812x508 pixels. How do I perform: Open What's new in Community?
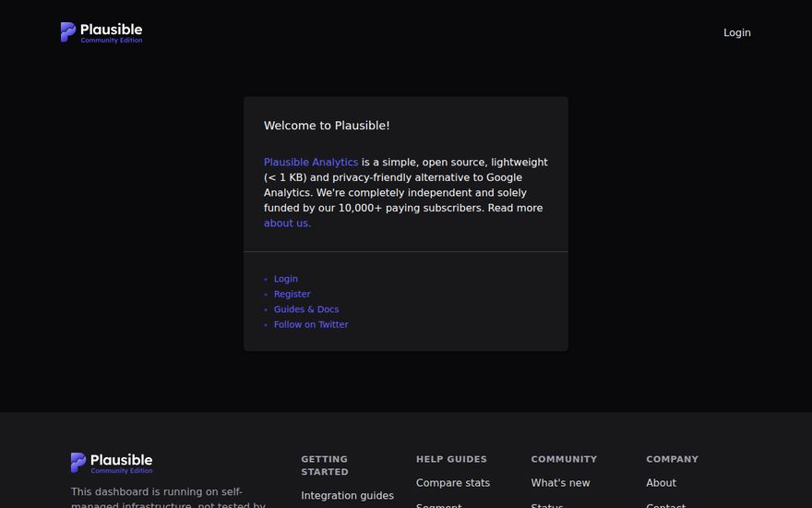(560, 482)
